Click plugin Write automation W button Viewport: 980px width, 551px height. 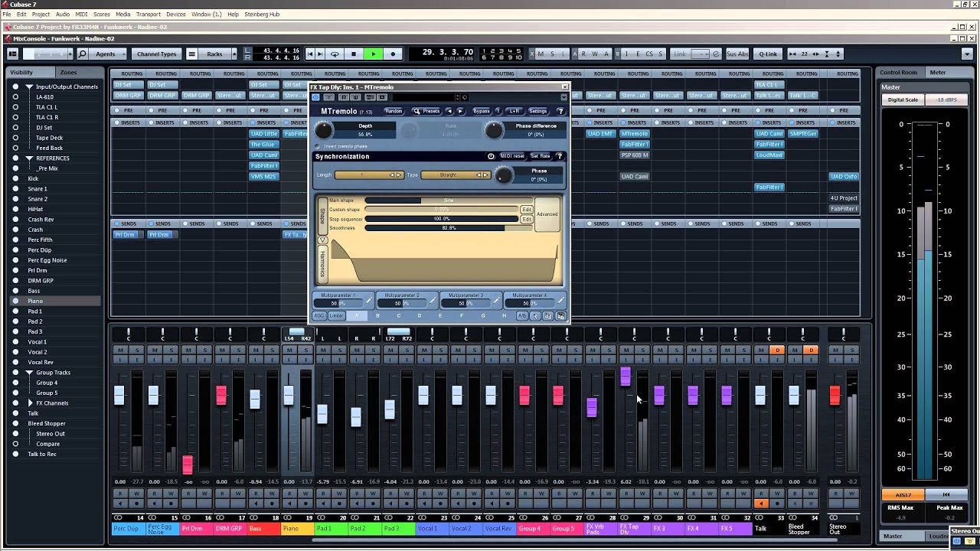tap(355, 97)
